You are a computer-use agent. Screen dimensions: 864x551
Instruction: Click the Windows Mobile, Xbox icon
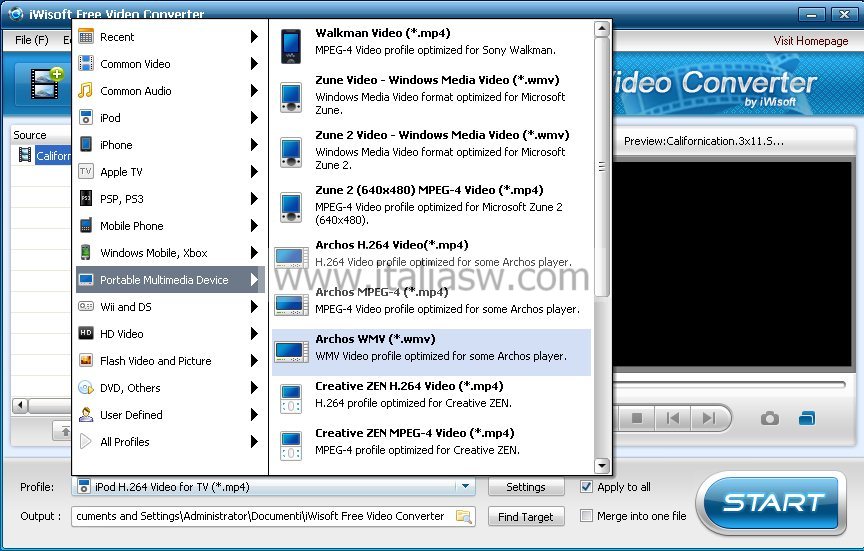coord(86,253)
